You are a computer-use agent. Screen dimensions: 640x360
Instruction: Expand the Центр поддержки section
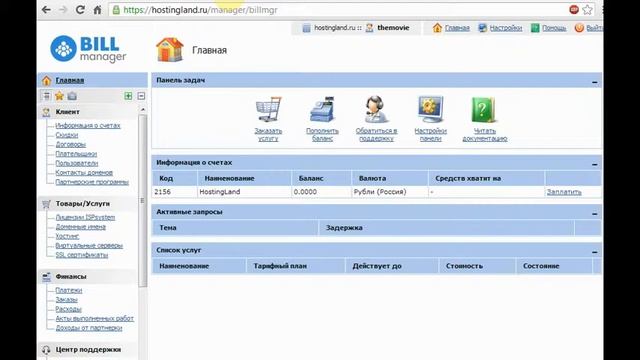88,349
